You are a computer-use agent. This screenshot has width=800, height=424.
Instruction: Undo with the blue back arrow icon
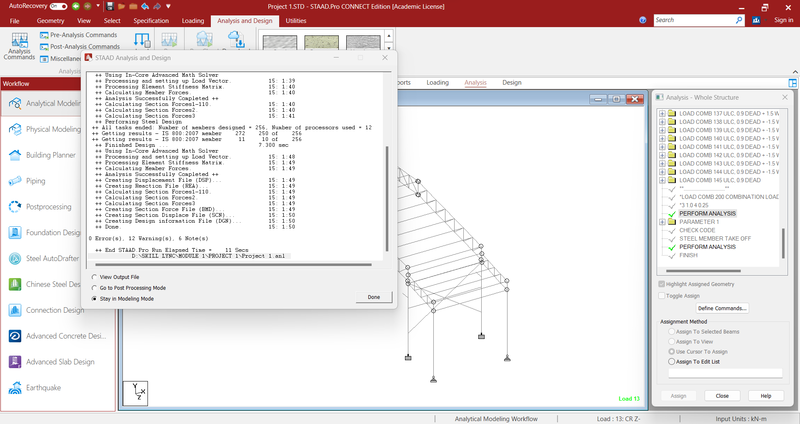(145, 7)
